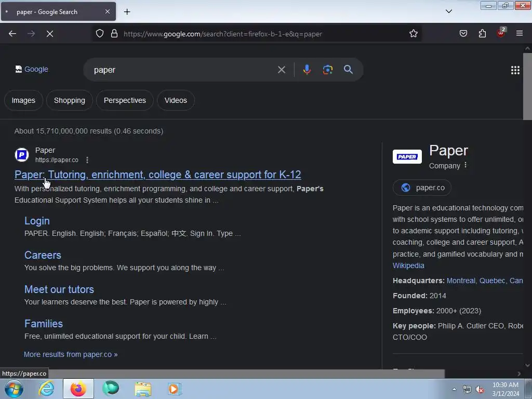The width and height of the screenshot is (532, 399).
Task: Open the tracking protection shield
Action: click(x=99, y=34)
